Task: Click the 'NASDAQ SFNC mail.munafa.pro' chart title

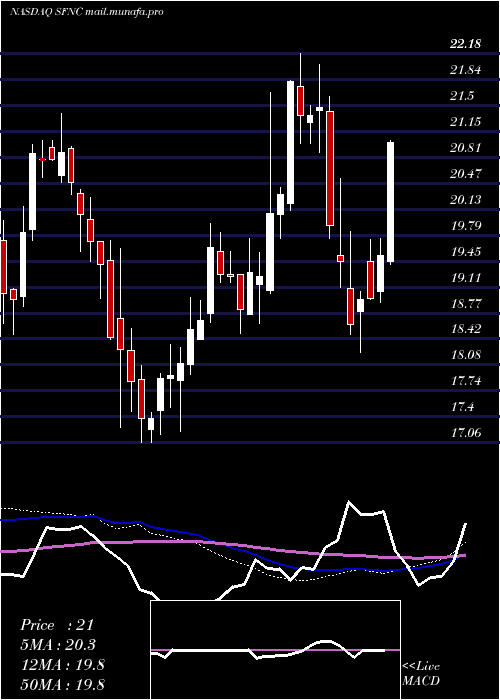Action: 86,12
